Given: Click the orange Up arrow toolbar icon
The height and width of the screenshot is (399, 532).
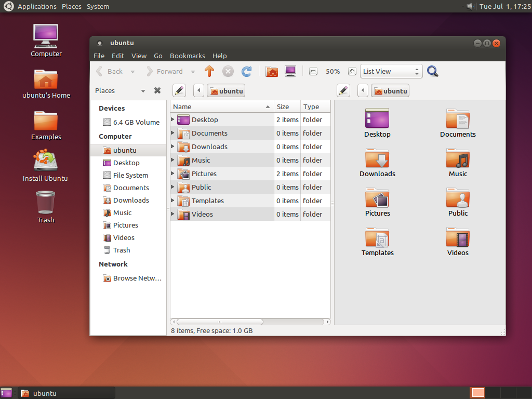Looking at the screenshot, I should coord(209,71).
